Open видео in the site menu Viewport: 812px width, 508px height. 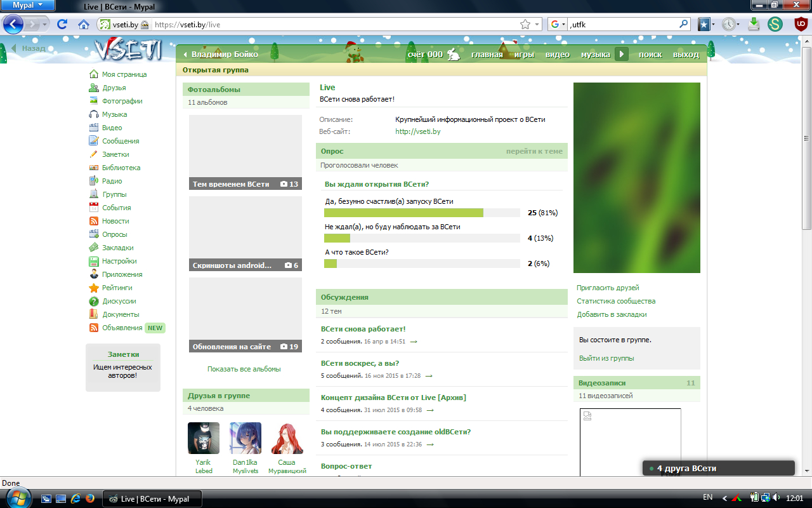point(558,55)
